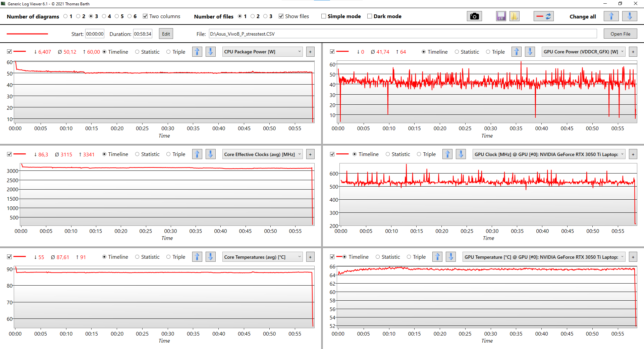This screenshot has width=644, height=349.
Task: Enable Dark mode checkbox
Action: point(370,16)
